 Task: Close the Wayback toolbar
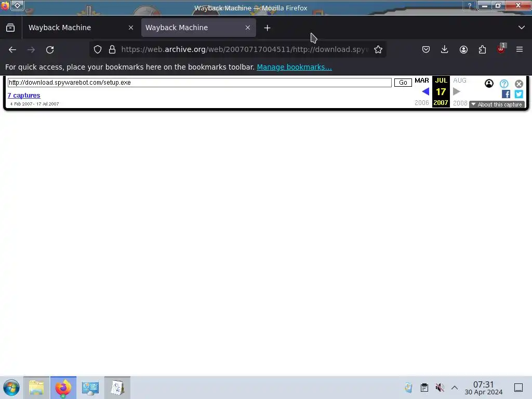pos(519,84)
